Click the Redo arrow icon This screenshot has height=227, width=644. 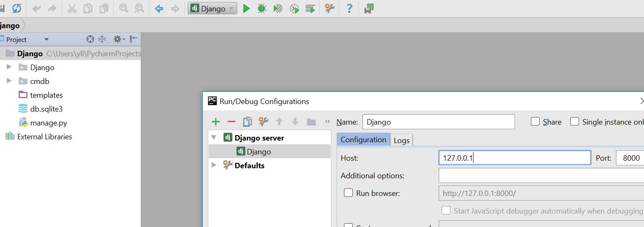tap(52, 8)
